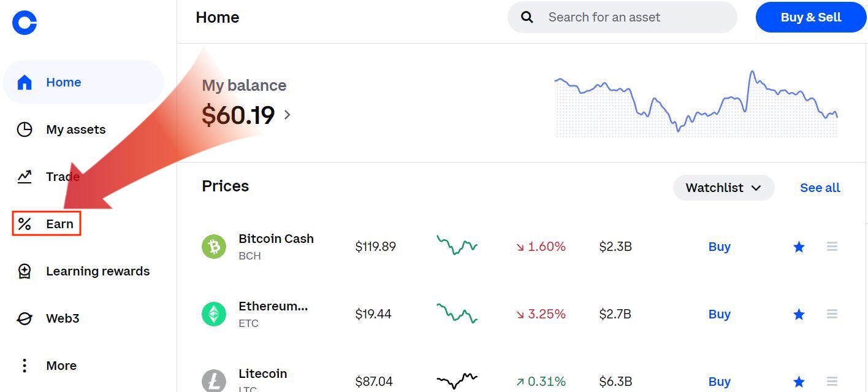This screenshot has height=392, width=868.
Task: Click the Learning rewards badge icon
Action: (25, 271)
